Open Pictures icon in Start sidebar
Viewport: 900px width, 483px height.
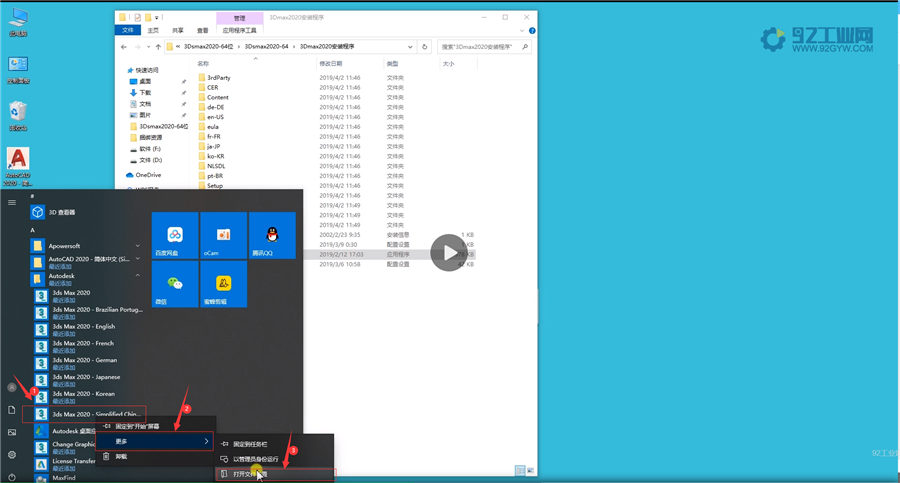pos(11,432)
